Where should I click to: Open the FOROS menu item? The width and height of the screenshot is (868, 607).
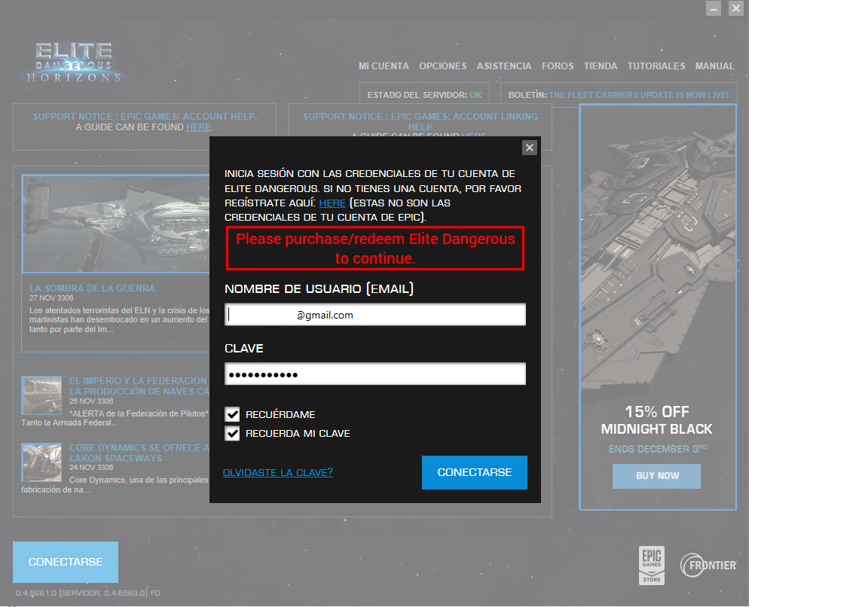click(x=558, y=66)
